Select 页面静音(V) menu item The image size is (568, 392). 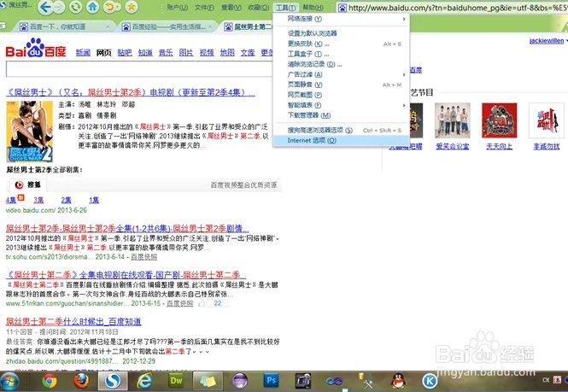pos(342,85)
